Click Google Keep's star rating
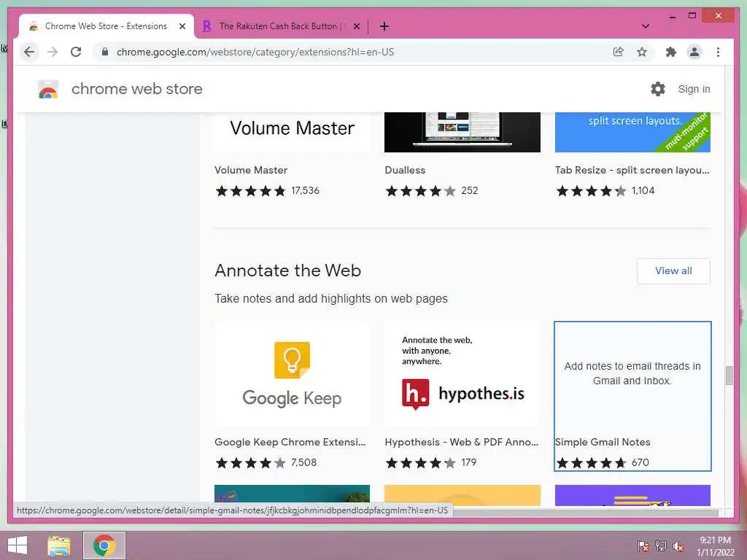Viewport: 747px width, 560px height. [x=251, y=463]
